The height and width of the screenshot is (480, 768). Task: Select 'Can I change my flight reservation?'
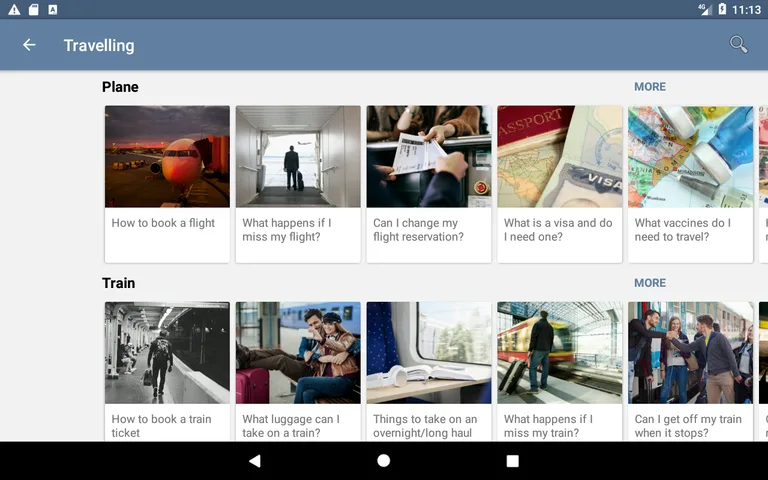coord(418,230)
